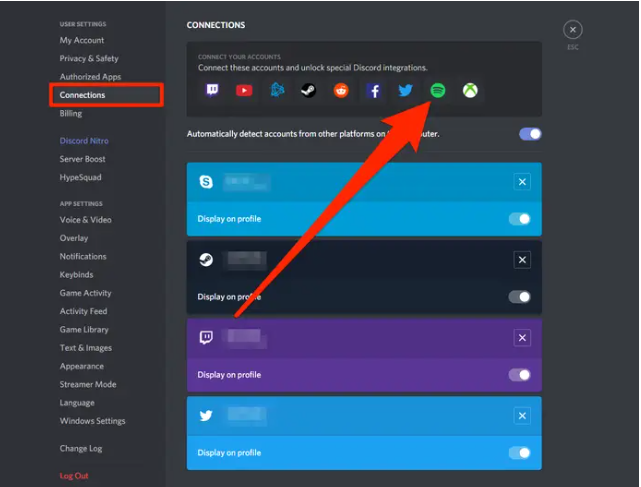This screenshot has width=641, height=487.
Task: Click blurred Twitter account name
Action: [x=246, y=416]
